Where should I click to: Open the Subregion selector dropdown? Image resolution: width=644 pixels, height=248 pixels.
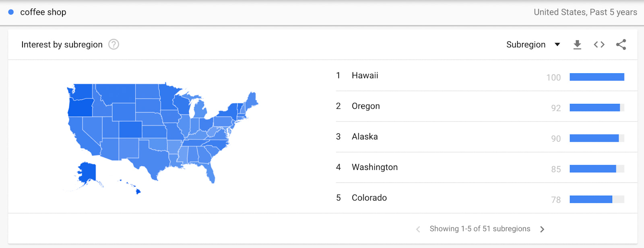(x=526, y=45)
